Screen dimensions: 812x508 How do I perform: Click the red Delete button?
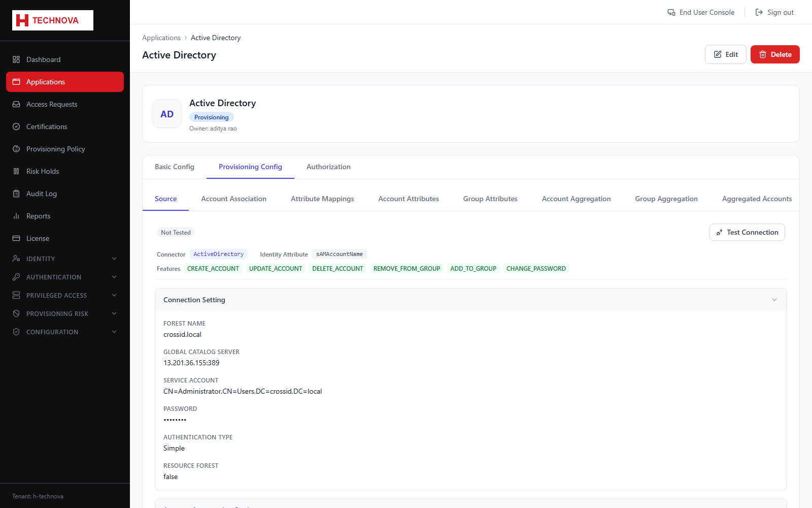pos(775,54)
